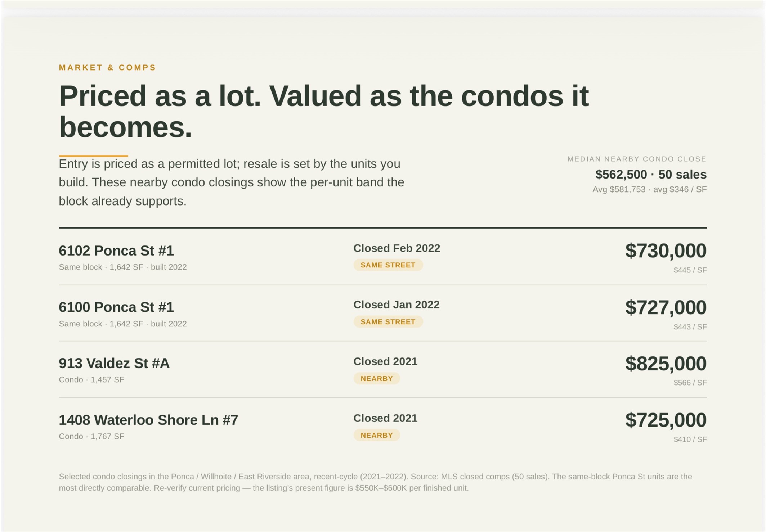The height and width of the screenshot is (532, 766).
Task: Click the SAME STREET badge under Feb 2022
Action: coord(388,265)
